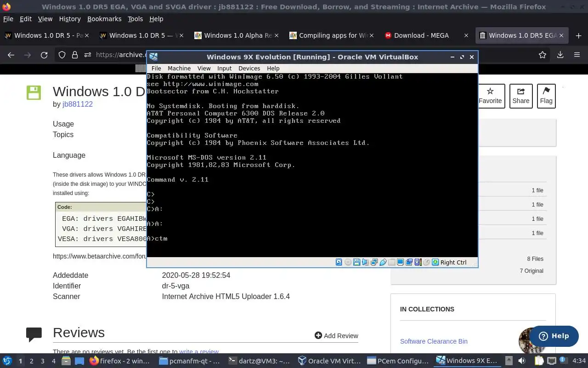Click the clipboard icon in system tray
588x368 pixels.
pyautogui.click(x=539, y=361)
